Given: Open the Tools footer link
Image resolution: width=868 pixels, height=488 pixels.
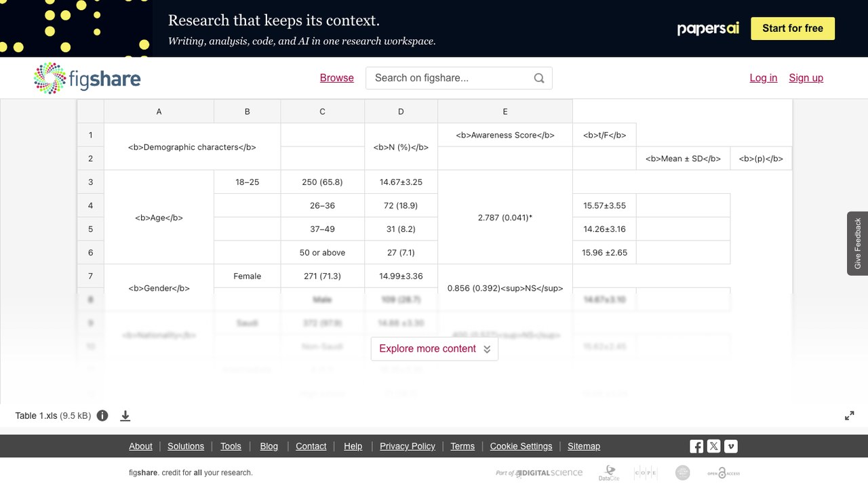Looking at the screenshot, I should [x=231, y=446].
